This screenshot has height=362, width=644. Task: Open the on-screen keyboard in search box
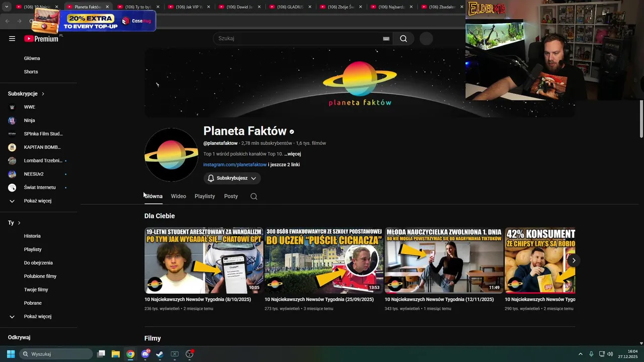tap(386, 39)
